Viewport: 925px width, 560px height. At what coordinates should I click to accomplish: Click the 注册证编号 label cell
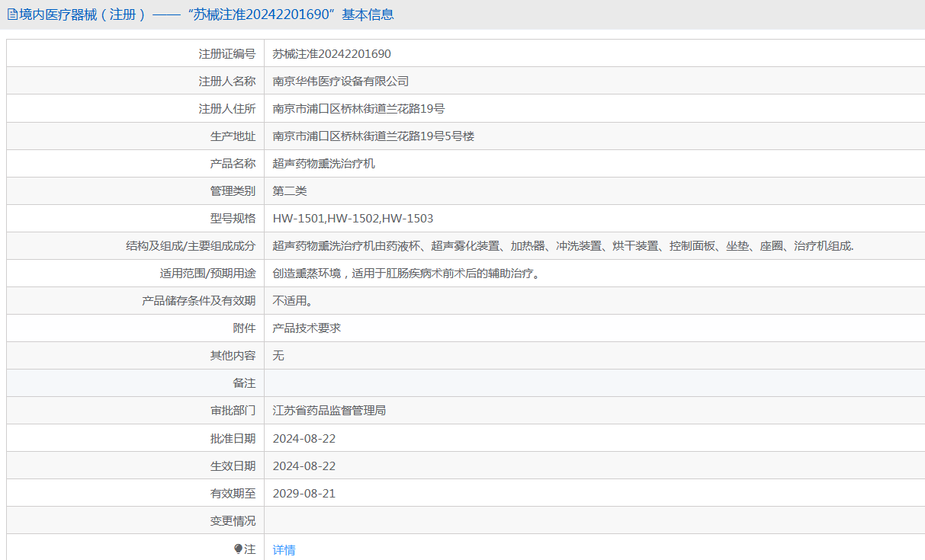(x=227, y=54)
